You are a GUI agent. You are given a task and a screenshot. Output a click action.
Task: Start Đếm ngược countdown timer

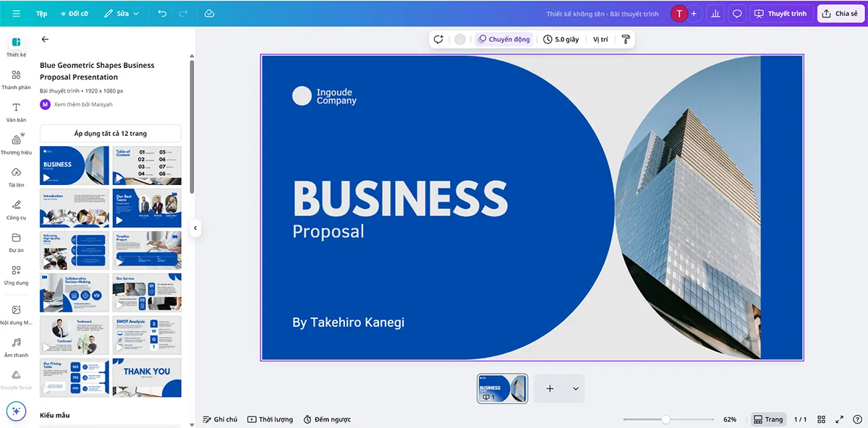click(327, 419)
